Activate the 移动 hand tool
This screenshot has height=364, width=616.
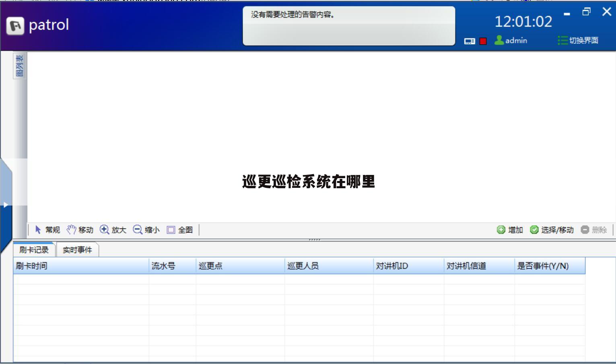pyautogui.click(x=80, y=230)
